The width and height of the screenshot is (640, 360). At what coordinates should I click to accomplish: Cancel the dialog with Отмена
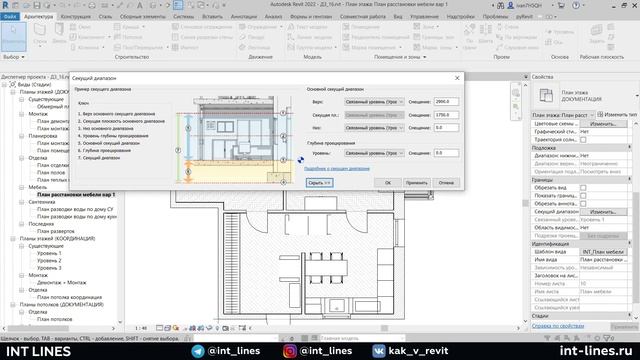[x=446, y=183]
